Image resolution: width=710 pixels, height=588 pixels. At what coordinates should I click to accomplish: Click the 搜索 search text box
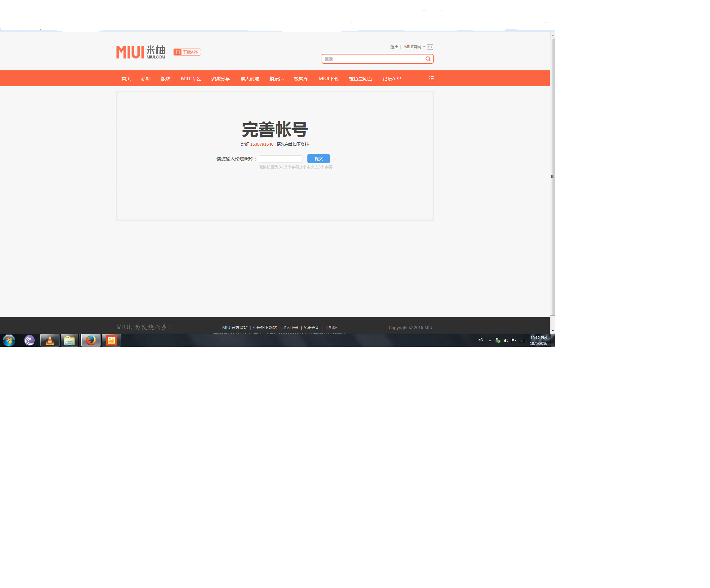tap(372, 59)
